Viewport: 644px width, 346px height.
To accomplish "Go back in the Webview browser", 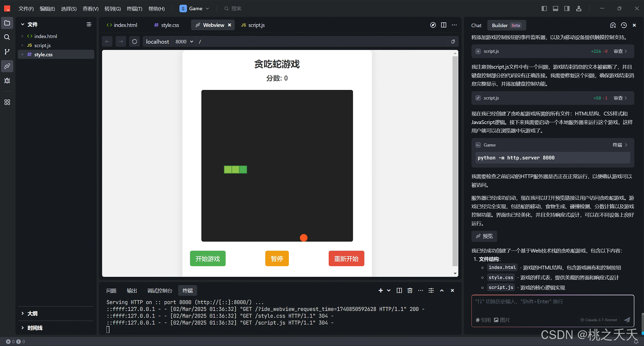I will click(107, 41).
